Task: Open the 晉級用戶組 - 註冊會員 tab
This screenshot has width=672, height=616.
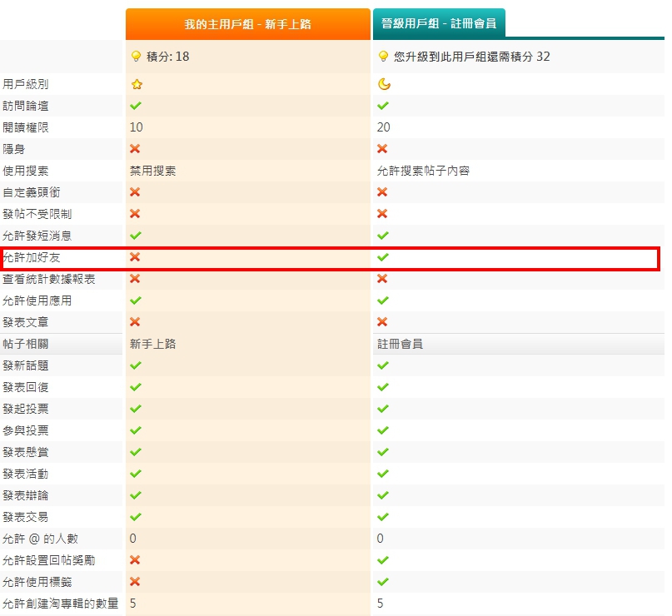Action: 438,24
